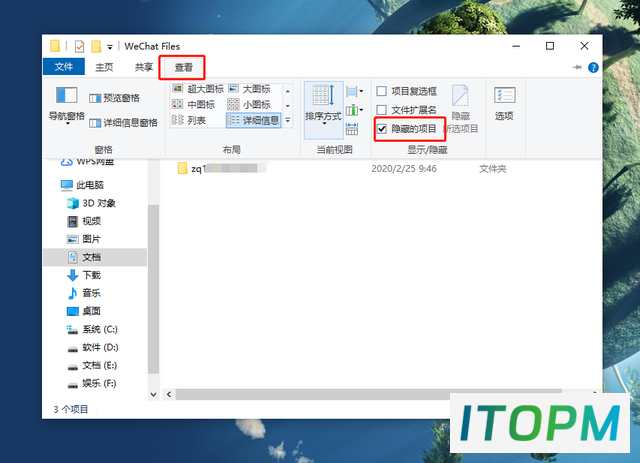Choose 超大图标 layout

[x=198, y=89]
